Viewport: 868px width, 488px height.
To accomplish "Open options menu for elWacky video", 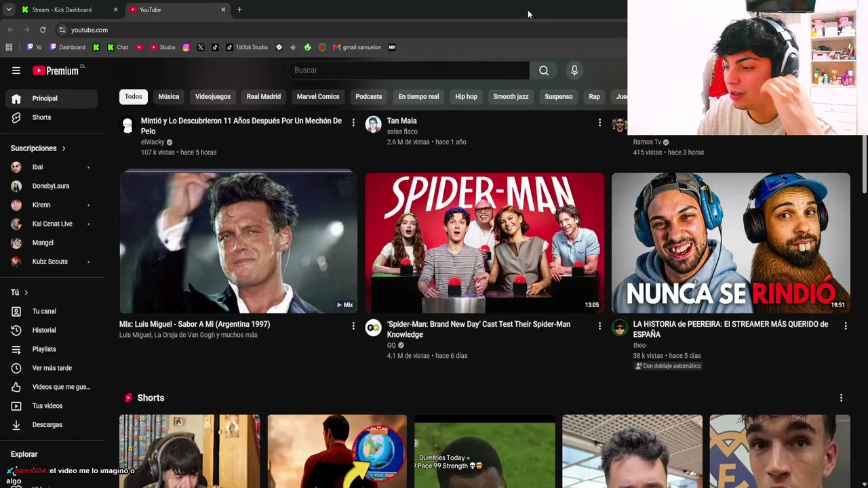I will coord(353,123).
